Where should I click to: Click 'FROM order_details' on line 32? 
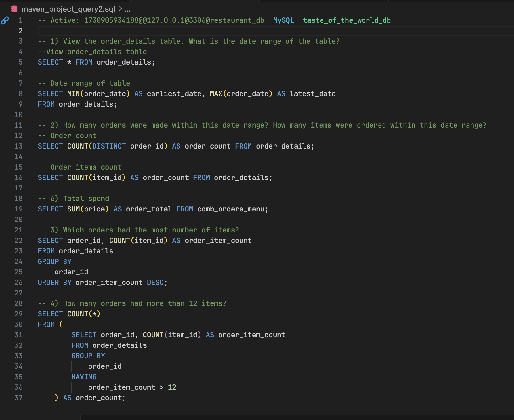(109, 345)
